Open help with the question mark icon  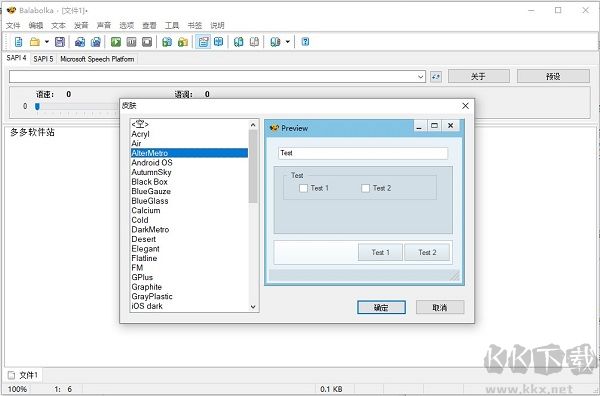click(305, 42)
